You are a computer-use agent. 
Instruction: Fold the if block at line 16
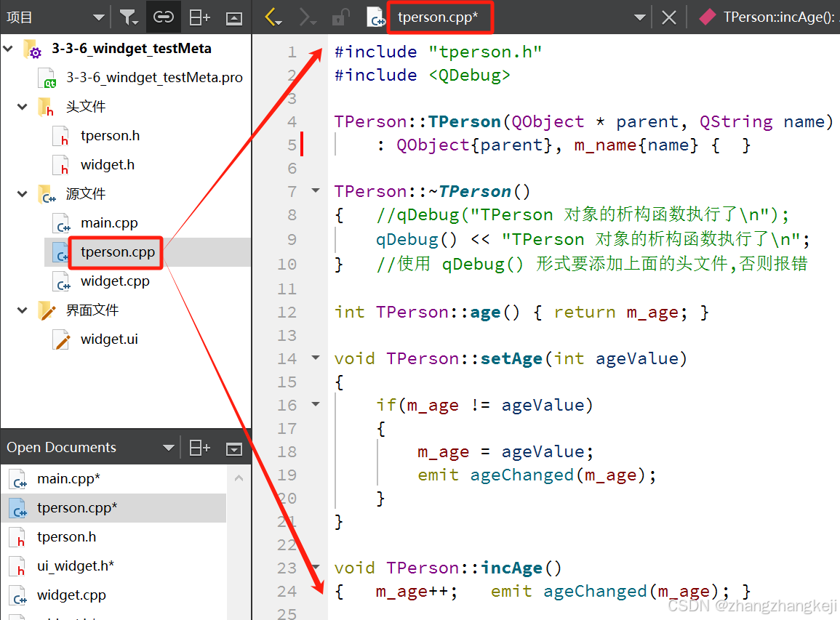[x=316, y=404]
